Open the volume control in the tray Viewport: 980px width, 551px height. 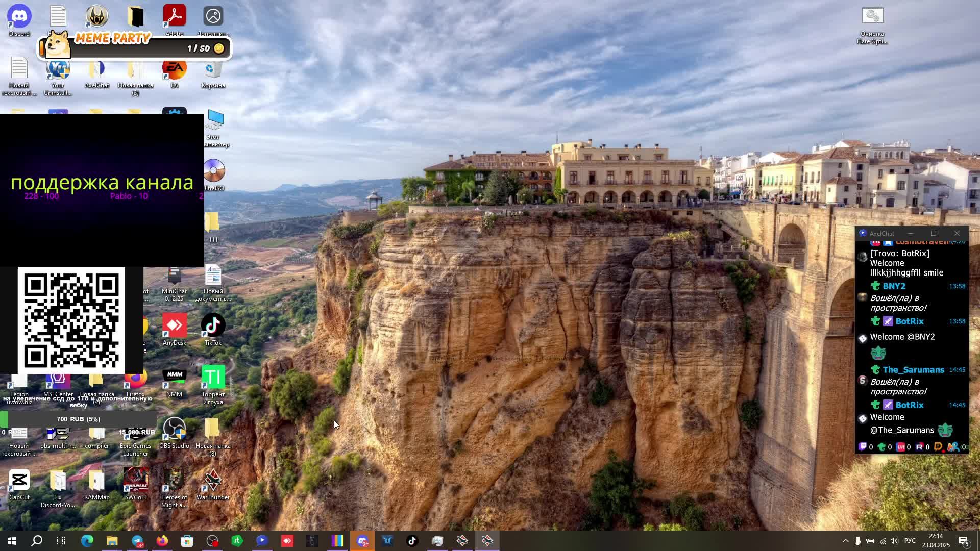coord(895,541)
